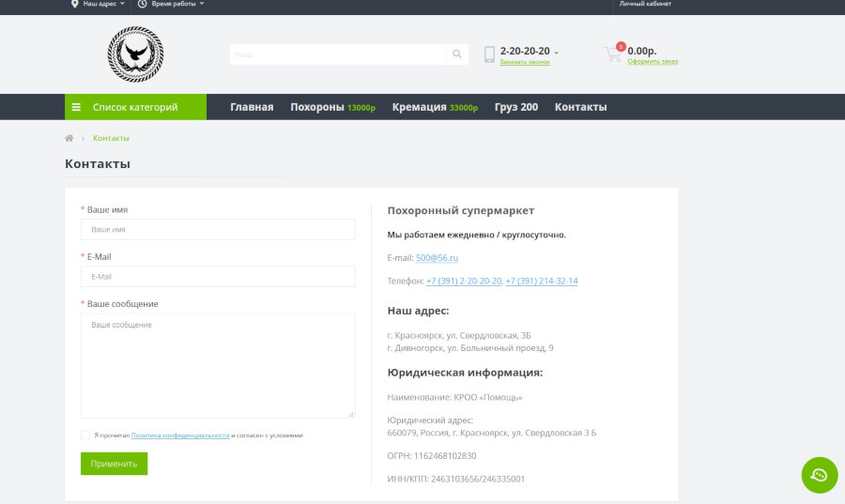Click the home icon in breadcrumbs
This screenshot has width=845, height=504.
pos(69,138)
